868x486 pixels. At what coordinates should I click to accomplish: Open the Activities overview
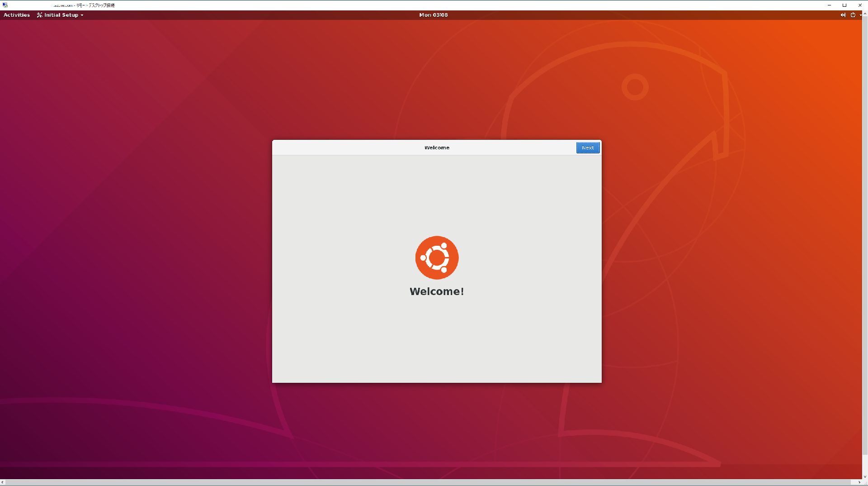pyautogui.click(x=17, y=15)
